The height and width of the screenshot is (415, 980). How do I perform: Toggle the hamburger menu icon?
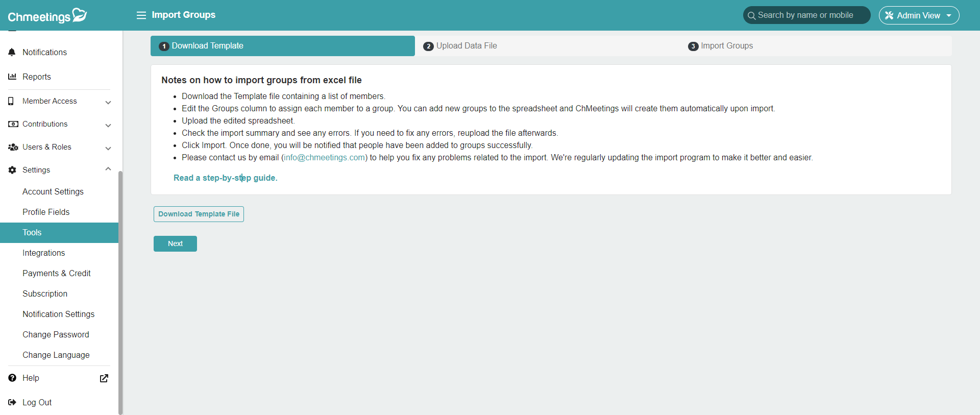[x=141, y=15]
